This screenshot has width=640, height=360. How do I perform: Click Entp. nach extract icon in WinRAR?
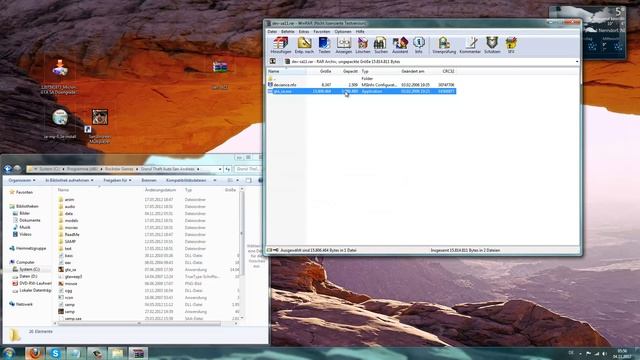[x=304, y=45]
